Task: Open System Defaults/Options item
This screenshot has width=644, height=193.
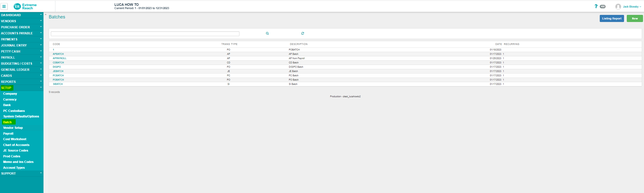Action: tap(21, 116)
